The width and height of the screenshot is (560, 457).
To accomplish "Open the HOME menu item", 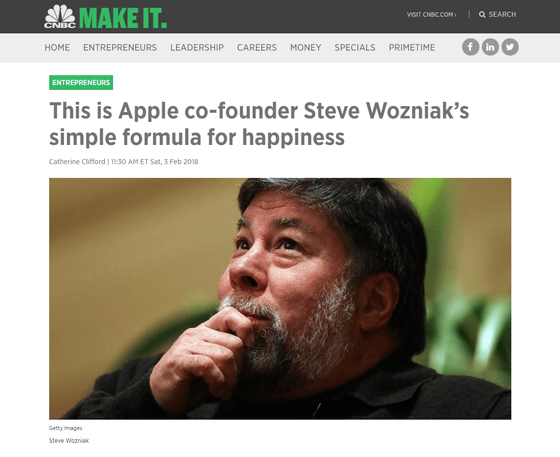I will click(x=57, y=47).
